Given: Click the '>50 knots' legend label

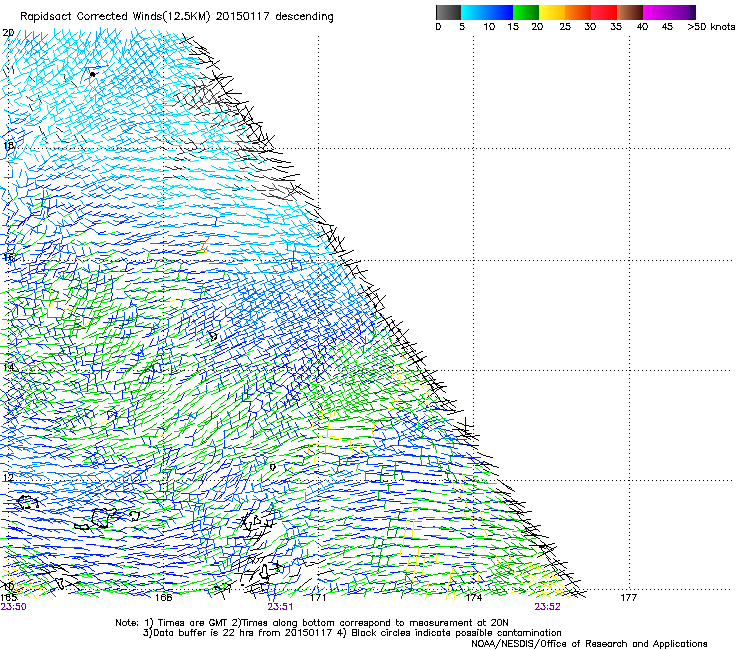Looking at the screenshot, I should point(711,27).
